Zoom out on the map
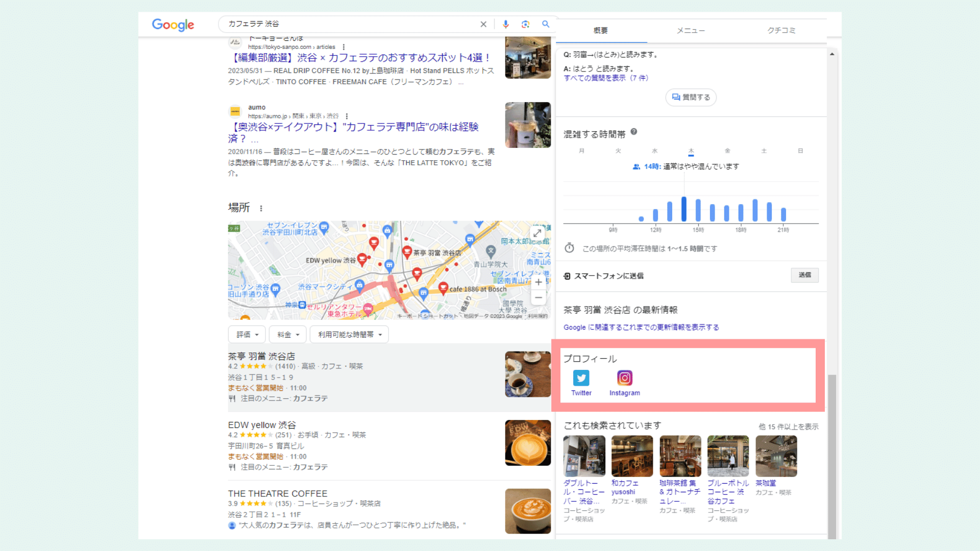The width and height of the screenshot is (980, 551). click(538, 297)
